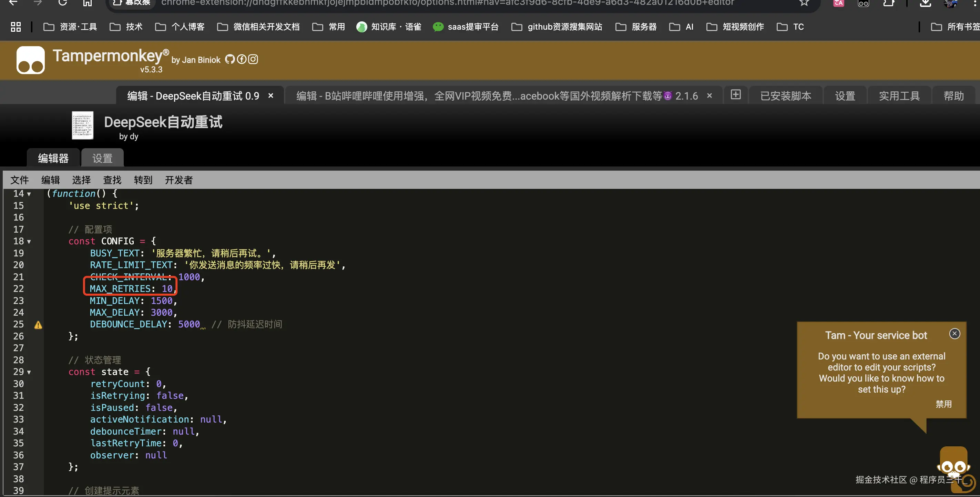The height and width of the screenshot is (497, 980).
Task: Collapse the CONFIG block at line 18
Action: (x=29, y=242)
